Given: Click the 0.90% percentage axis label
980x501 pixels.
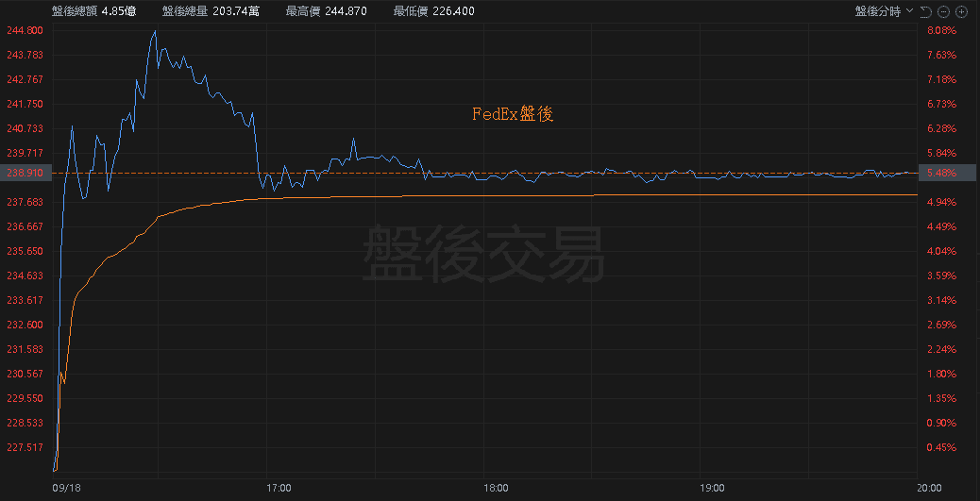Looking at the screenshot, I should (x=942, y=423).
